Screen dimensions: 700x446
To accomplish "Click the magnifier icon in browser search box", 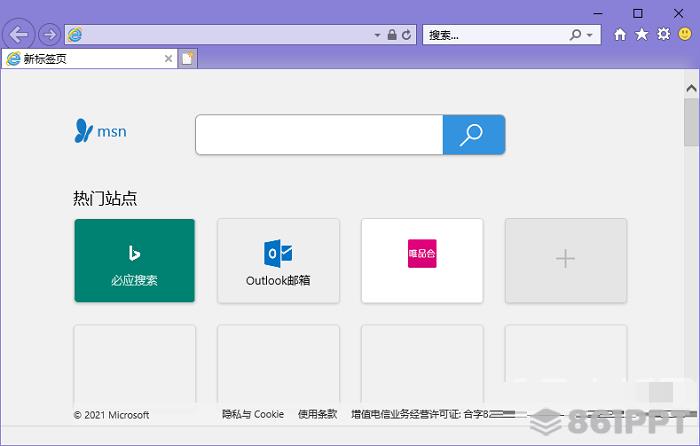I will [575, 34].
